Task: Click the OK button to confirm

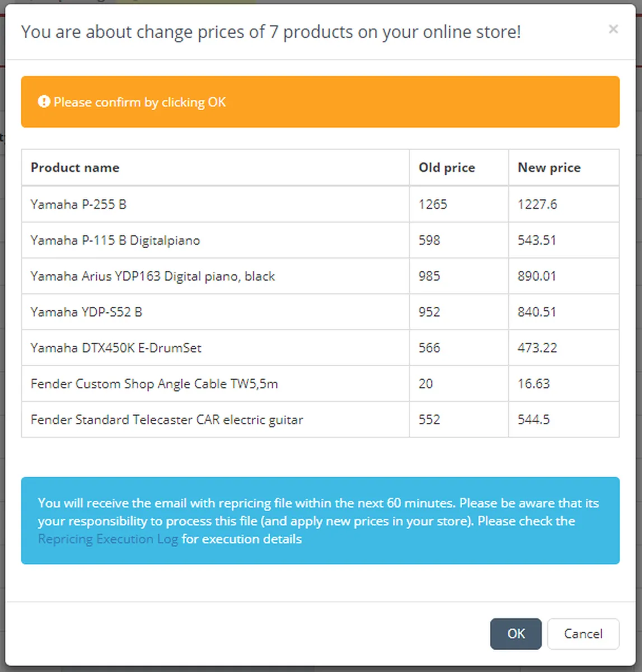Action: click(516, 634)
